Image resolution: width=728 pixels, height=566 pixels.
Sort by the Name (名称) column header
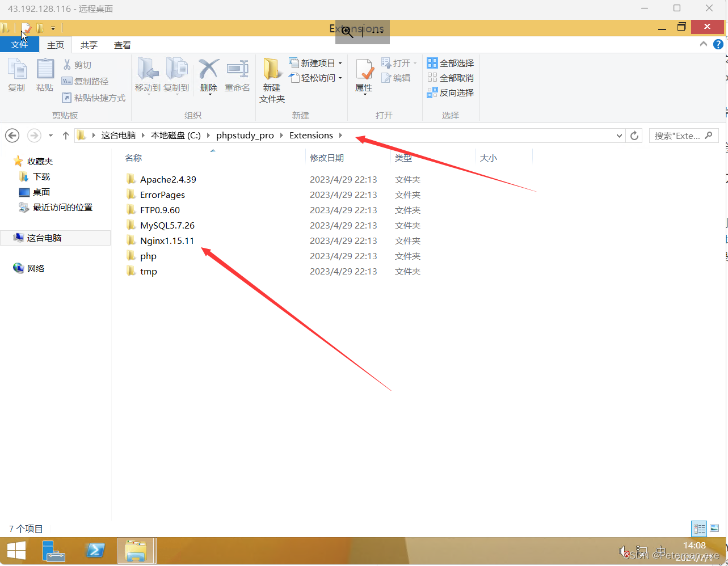(x=134, y=158)
